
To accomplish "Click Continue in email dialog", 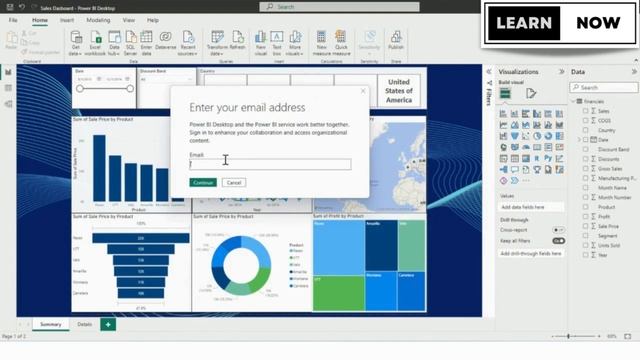I will coord(203,182).
